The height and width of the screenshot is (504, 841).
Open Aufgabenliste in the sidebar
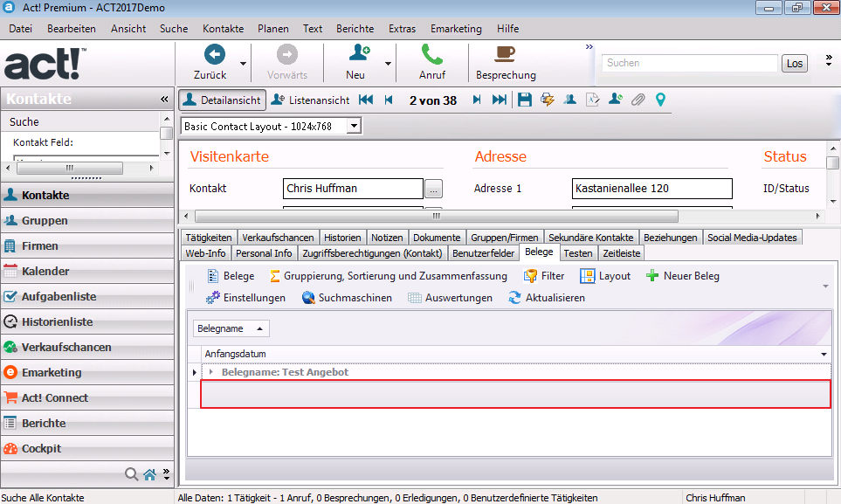click(x=87, y=296)
